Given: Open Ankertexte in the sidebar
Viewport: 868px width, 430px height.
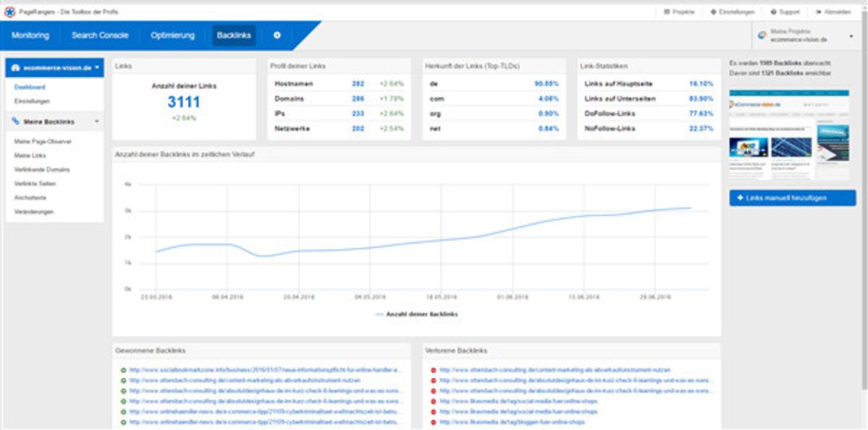Looking at the screenshot, I should [x=30, y=198].
